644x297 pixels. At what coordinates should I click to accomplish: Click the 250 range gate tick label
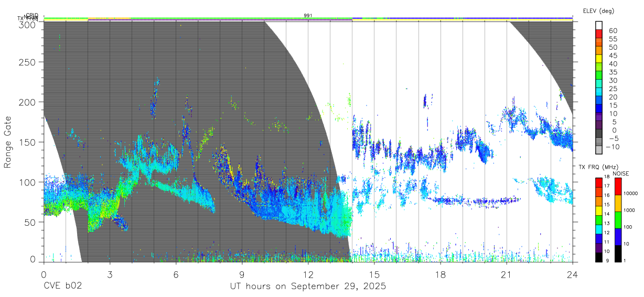coord(27,62)
